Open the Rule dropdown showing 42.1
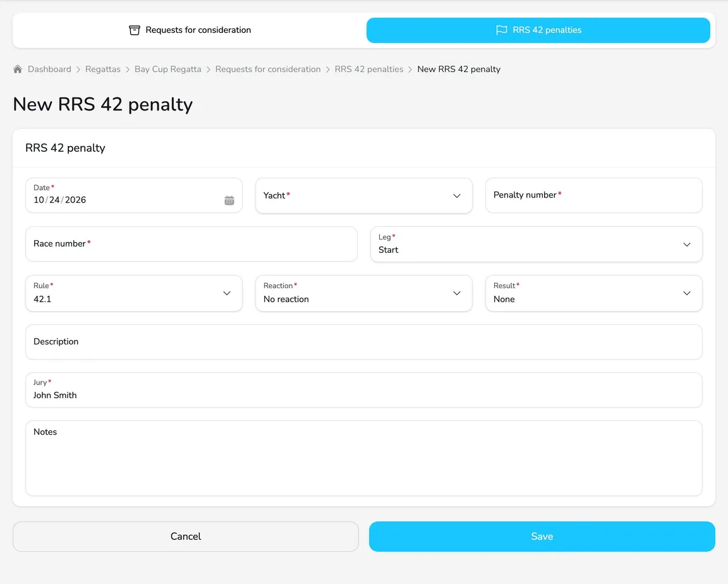This screenshot has height=584, width=728. tap(134, 293)
